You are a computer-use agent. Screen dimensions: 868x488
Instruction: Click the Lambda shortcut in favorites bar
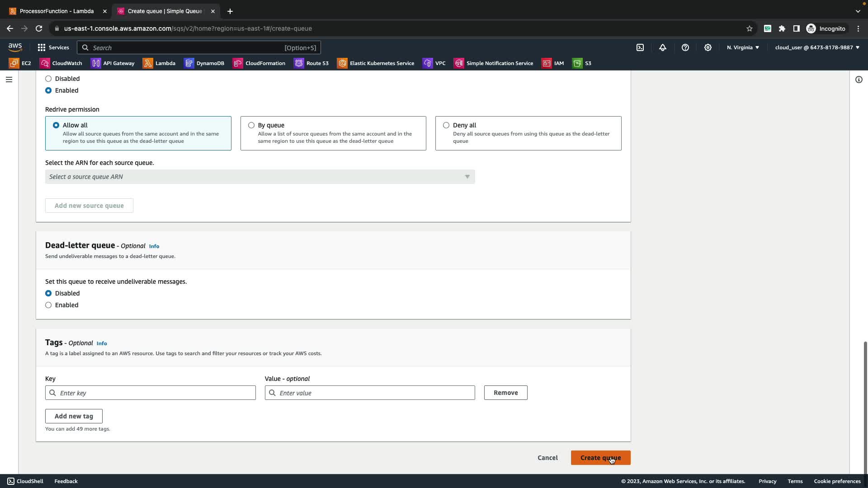pyautogui.click(x=159, y=63)
